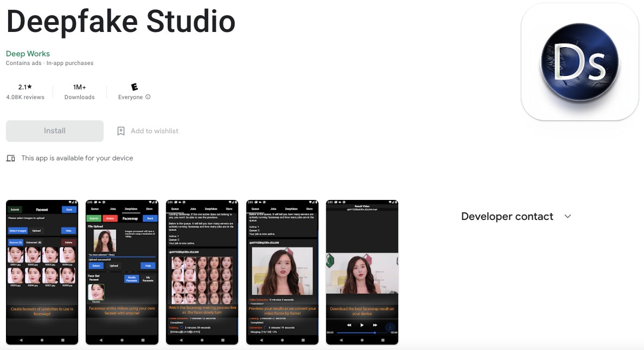Expand the Developer contact section
644x350 pixels.
pos(568,216)
